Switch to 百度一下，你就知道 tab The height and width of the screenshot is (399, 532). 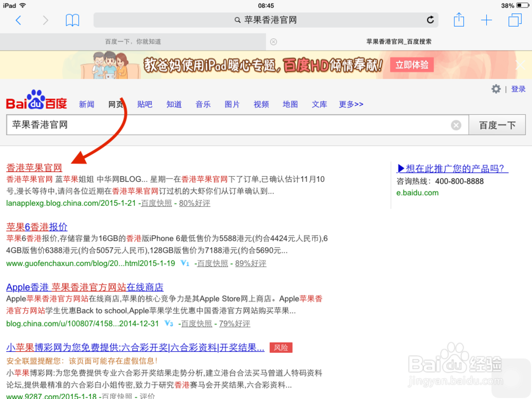pos(133,41)
